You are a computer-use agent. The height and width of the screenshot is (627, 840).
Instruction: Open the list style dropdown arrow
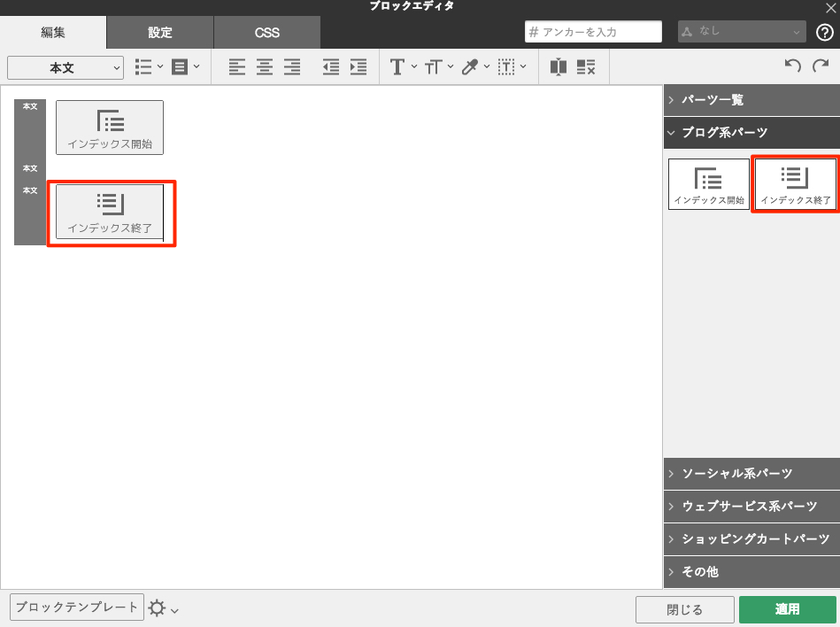tap(159, 67)
